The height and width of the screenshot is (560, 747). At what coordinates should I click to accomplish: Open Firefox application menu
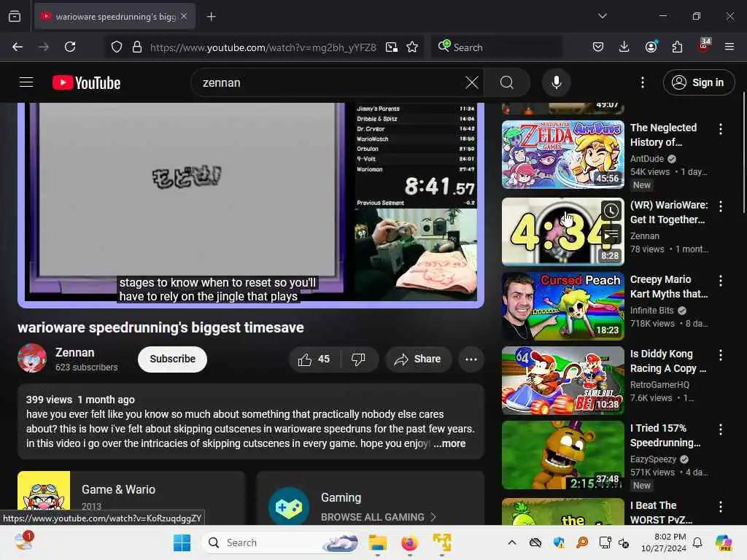[x=729, y=47]
